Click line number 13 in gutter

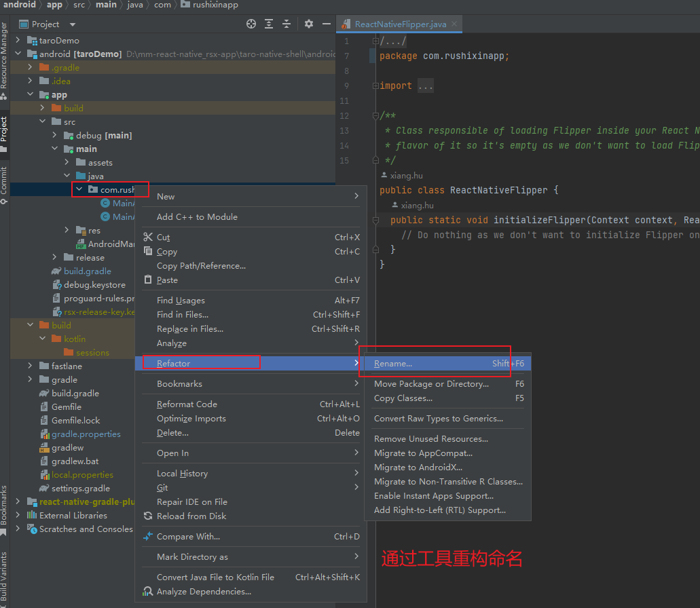(344, 131)
